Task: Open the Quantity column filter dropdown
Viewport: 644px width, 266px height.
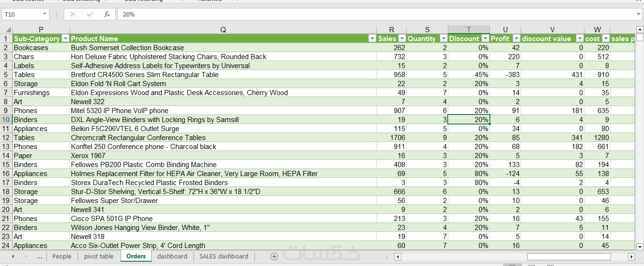Action: tap(444, 39)
